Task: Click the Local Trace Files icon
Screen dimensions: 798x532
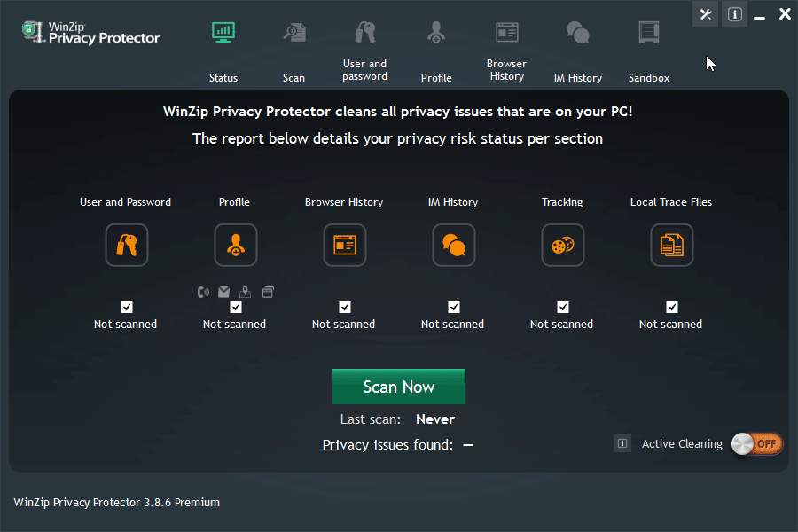Action: [x=671, y=245]
